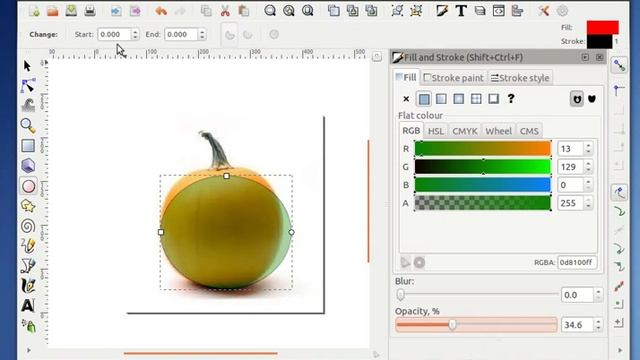This screenshot has height=360, width=640.
Task: Select the Spray tool
Action: [x=29, y=326]
